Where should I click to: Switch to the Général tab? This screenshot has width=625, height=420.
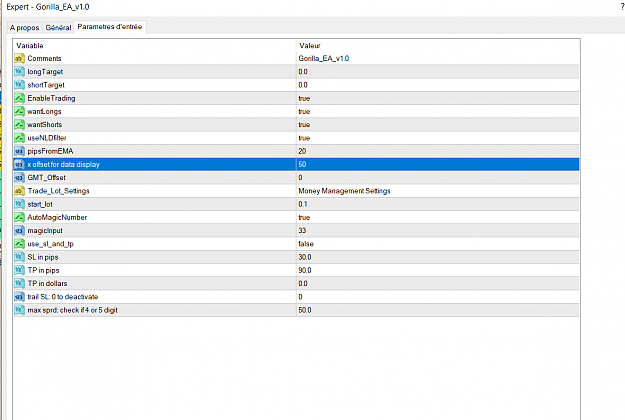pyautogui.click(x=58, y=27)
